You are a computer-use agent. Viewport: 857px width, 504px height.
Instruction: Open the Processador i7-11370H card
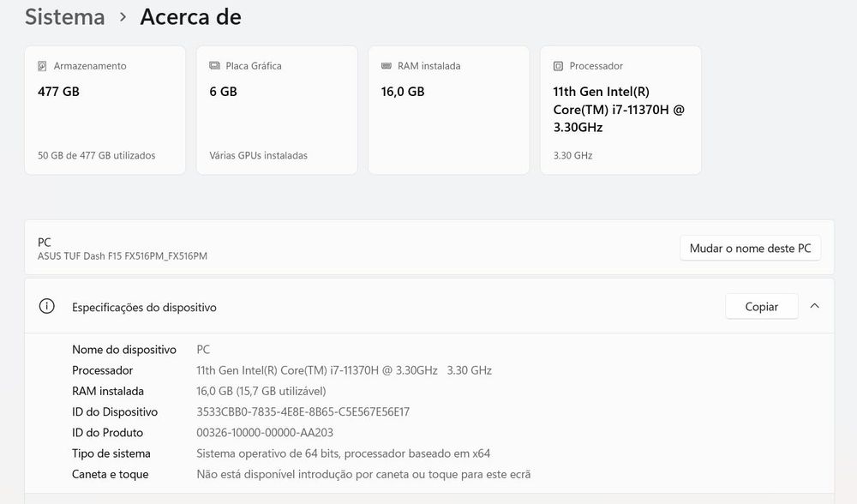click(x=620, y=111)
